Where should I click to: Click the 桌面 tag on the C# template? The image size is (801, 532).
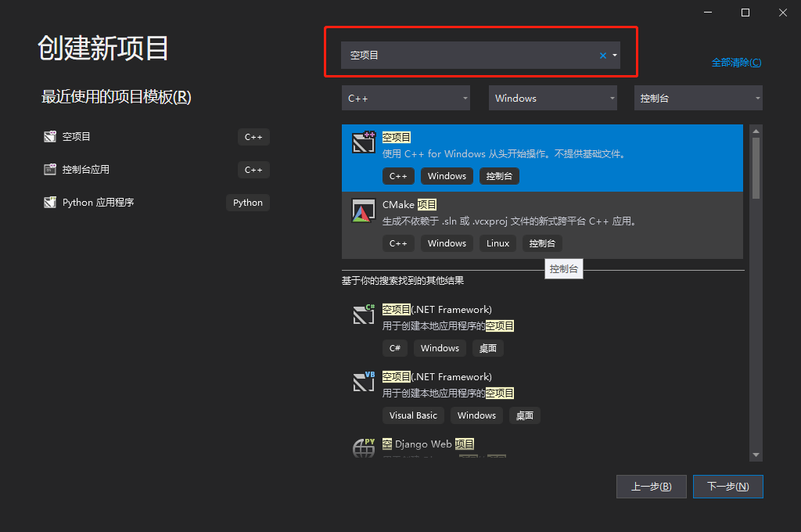[488, 348]
